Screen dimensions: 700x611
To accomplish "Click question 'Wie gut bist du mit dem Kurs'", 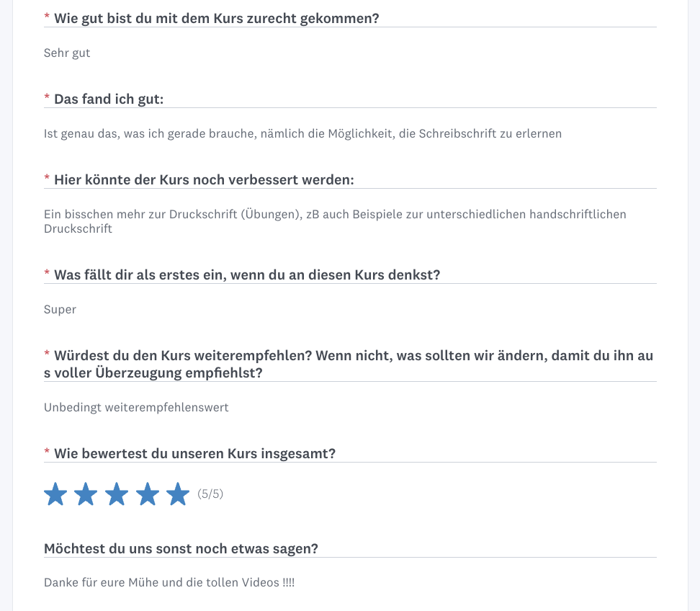I will tap(216, 18).
